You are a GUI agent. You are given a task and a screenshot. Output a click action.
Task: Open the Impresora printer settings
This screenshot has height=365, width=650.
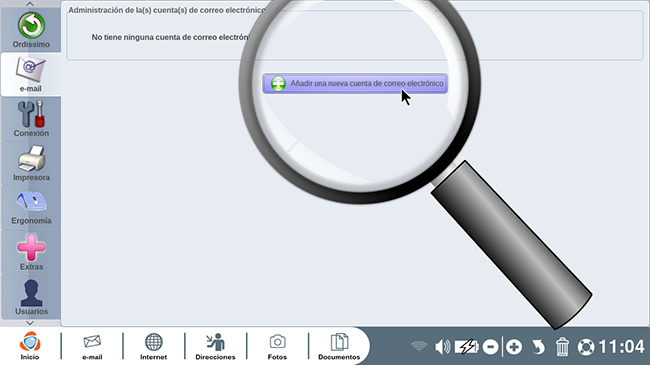point(31,163)
